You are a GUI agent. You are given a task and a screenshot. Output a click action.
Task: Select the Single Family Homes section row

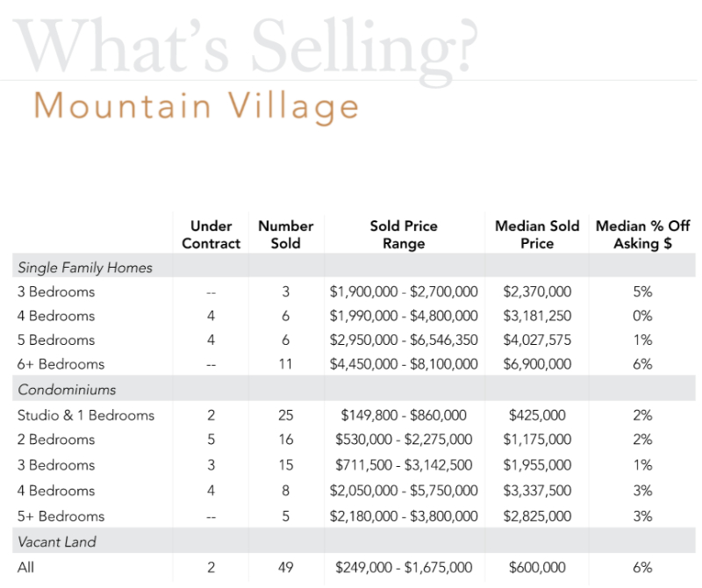pos(85,268)
